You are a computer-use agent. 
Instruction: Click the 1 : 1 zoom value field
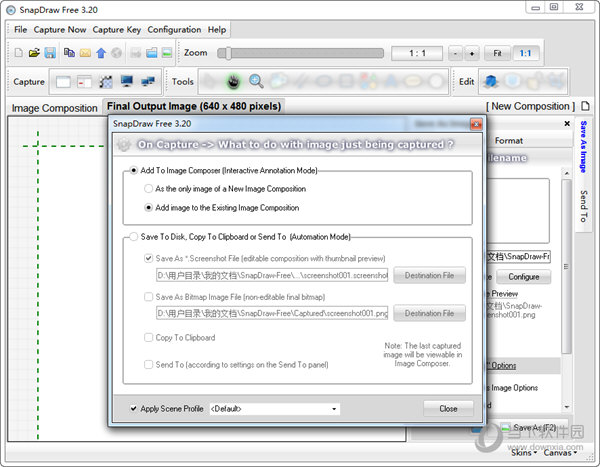pyautogui.click(x=417, y=53)
